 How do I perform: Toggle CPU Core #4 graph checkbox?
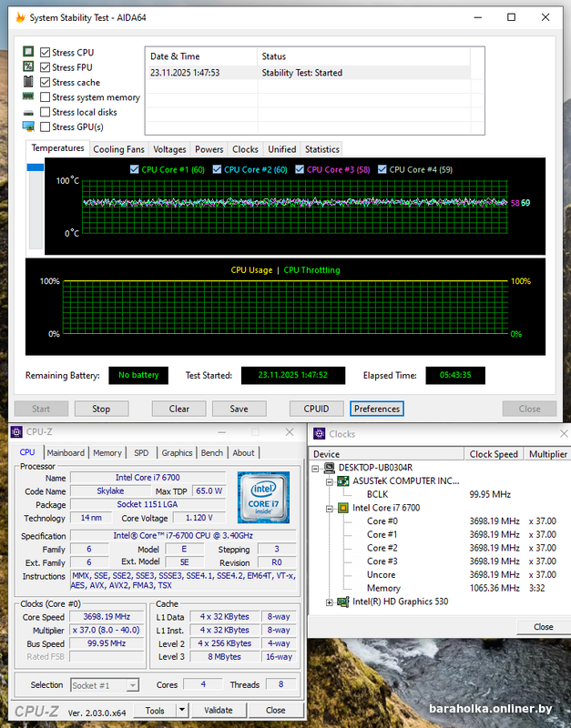(x=382, y=169)
